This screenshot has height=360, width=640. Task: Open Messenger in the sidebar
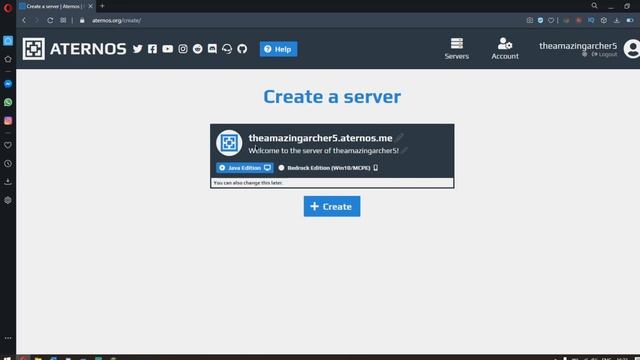[8, 84]
